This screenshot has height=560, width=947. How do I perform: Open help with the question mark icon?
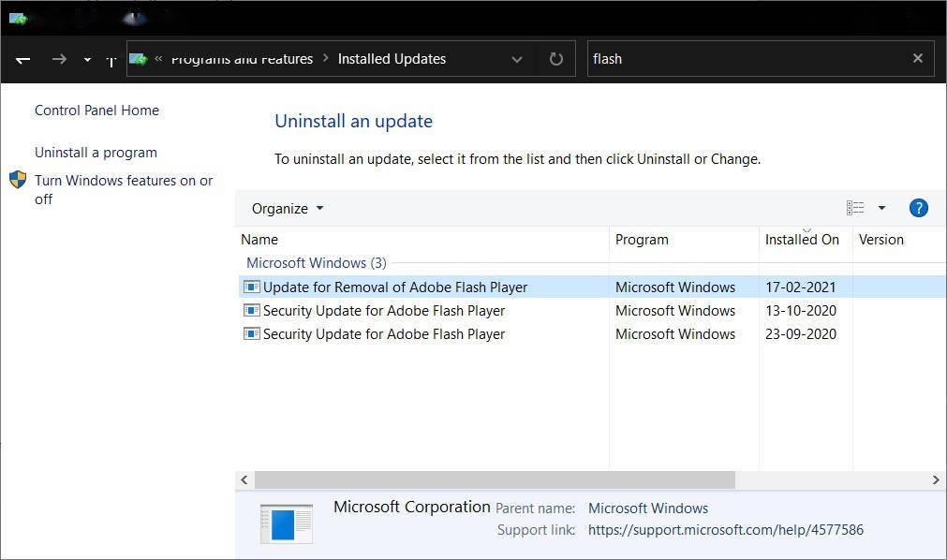click(x=919, y=208)
